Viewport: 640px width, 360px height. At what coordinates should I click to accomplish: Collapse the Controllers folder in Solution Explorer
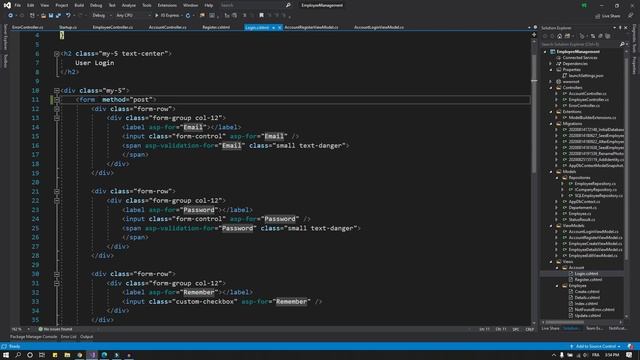551,88
